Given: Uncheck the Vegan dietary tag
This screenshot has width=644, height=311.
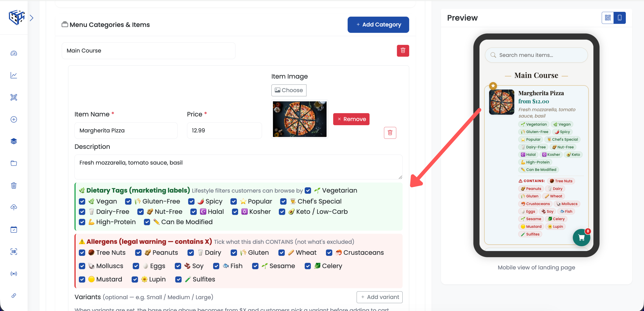Looking at the screenshot, I should point(82,201).
